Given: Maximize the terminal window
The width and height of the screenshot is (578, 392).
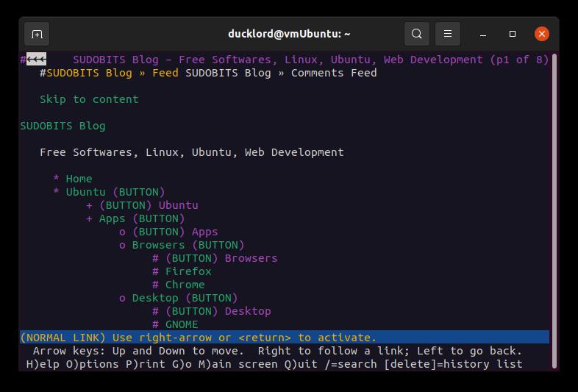Looking at the screenshot, I should 513,34.
